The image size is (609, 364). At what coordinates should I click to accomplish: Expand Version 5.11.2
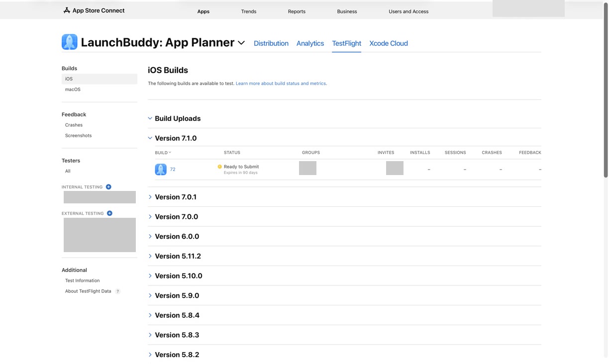click(150, 256)
